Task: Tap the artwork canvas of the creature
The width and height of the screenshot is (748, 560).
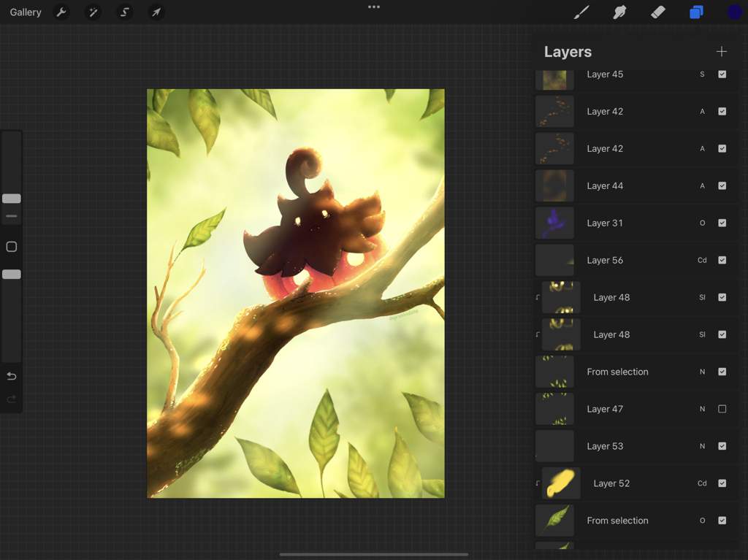Action: pos(296,294)
